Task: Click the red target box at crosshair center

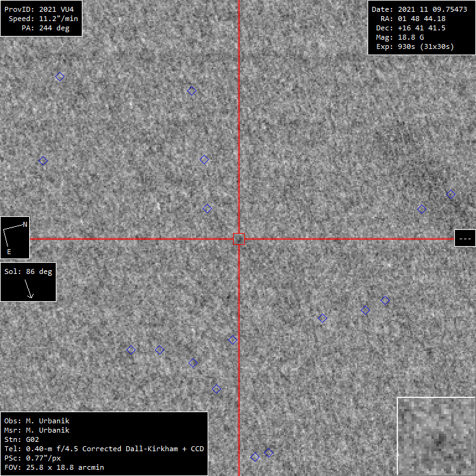Action: 239,239
